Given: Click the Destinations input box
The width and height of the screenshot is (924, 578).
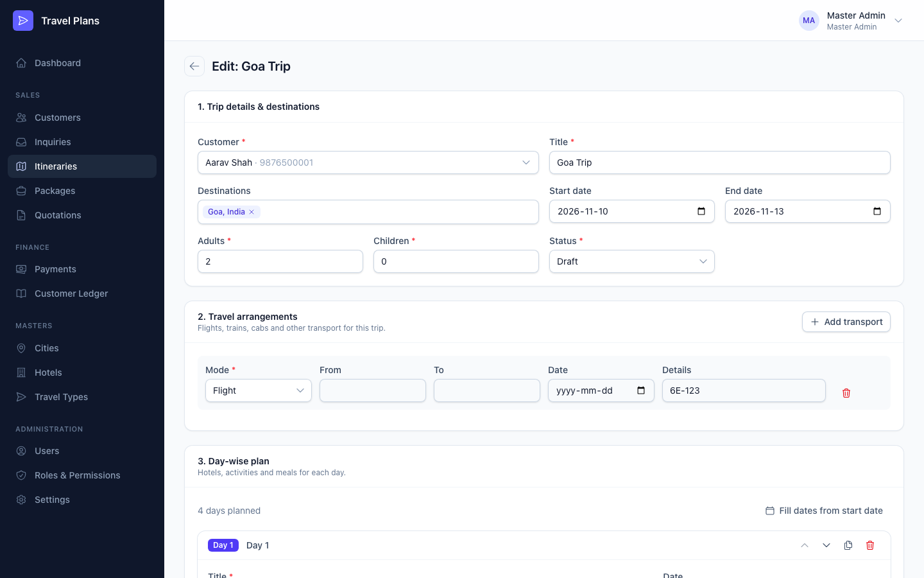Looking at the screenshot, I should coord(368,212).
